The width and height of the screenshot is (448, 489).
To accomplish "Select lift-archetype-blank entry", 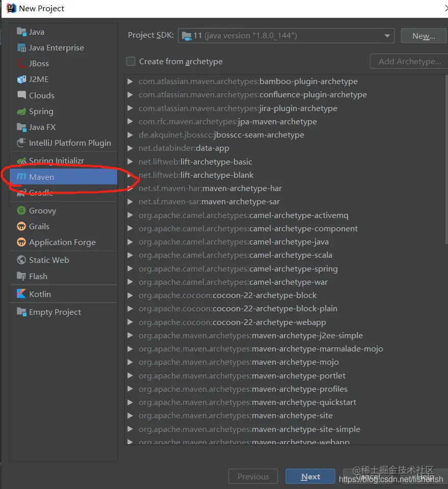I will [196, 175].
